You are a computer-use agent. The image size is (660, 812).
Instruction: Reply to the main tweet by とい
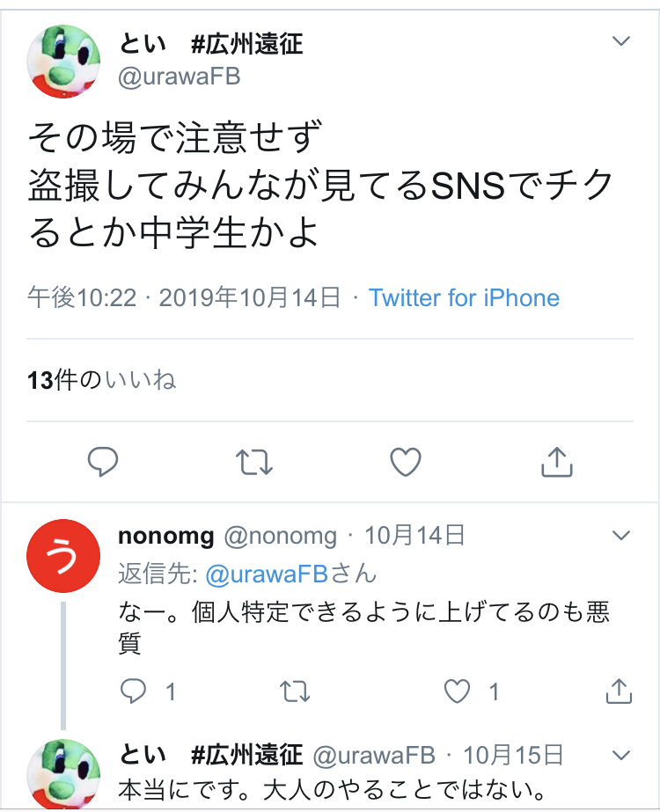click(103, 461)
